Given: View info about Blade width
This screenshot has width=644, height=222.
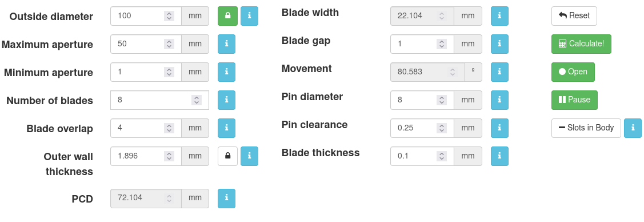Looking at the screenshot, I should (499, 16).
